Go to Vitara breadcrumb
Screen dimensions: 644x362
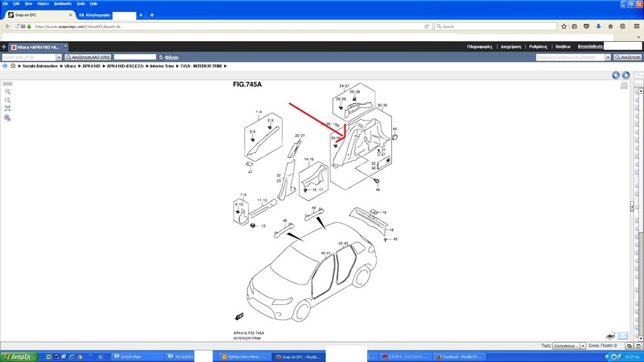coord(70,66)
